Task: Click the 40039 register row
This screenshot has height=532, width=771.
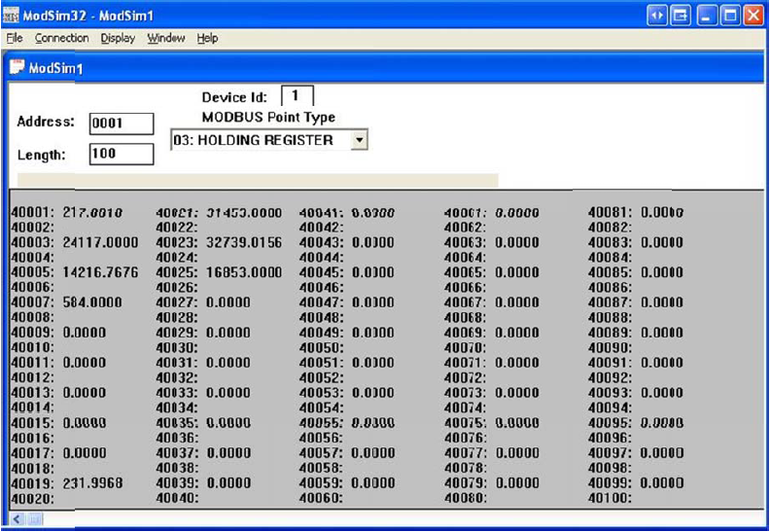Action: coord(203,483)
